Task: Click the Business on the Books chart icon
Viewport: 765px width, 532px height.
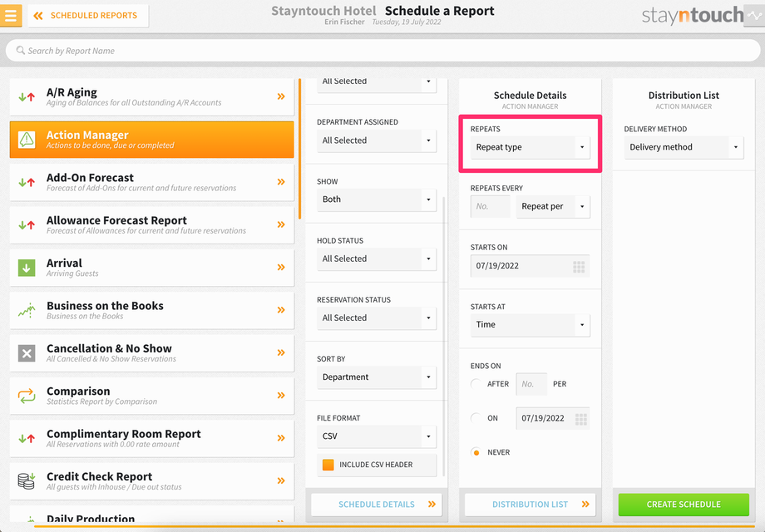Action: (27, 310)
